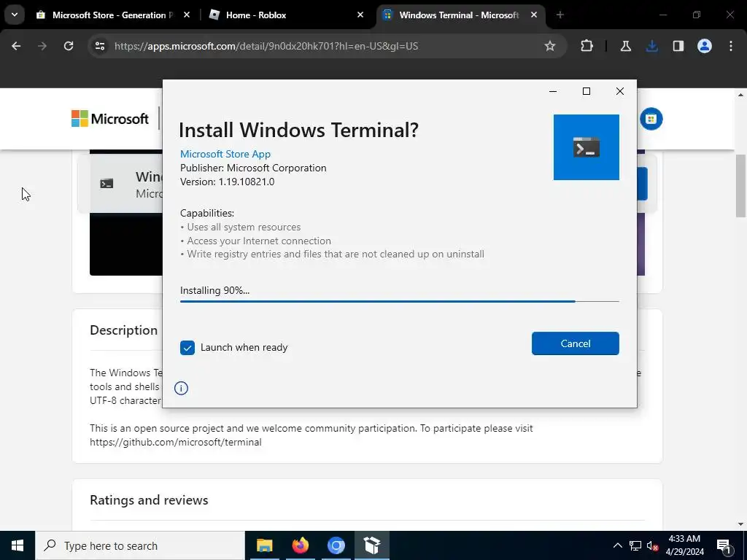Click the Microsoft logo on the page

coord(110,119)
